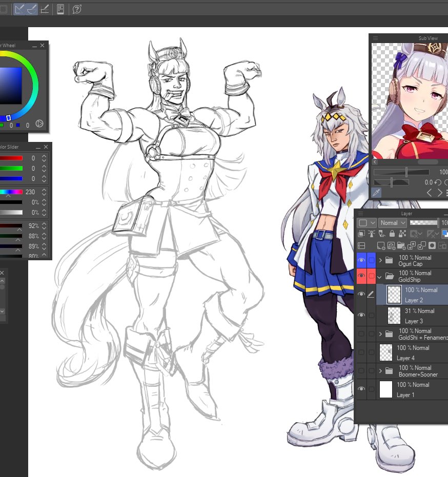Show the Boomer+Sooner folder

(361, 370)
